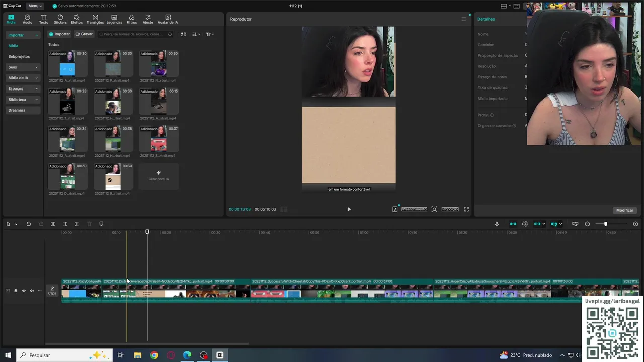The width and height of the screenshot is (644, 362).
Task: Play the preview video
Action: pyautogui.click(x=349, y=209)
